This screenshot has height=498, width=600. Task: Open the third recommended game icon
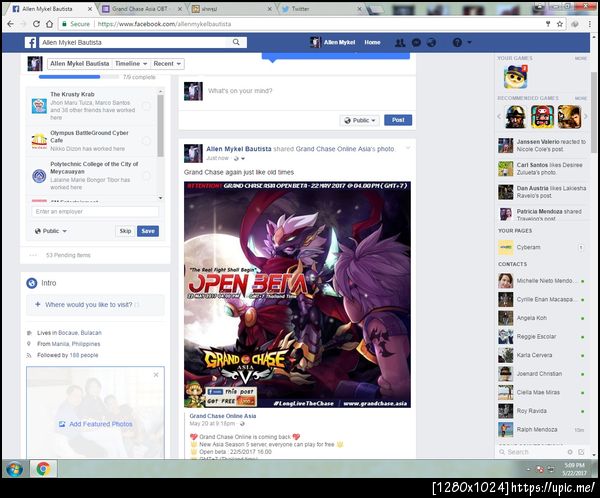[x=569, y=116]
